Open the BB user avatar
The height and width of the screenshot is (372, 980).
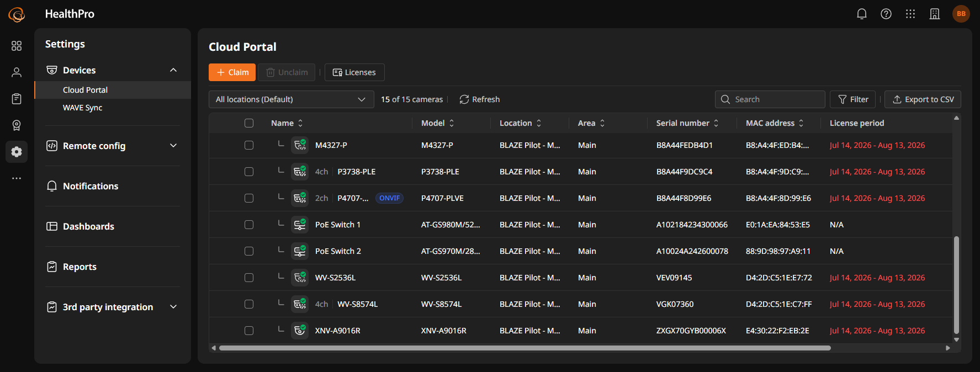tap(961, 14)
